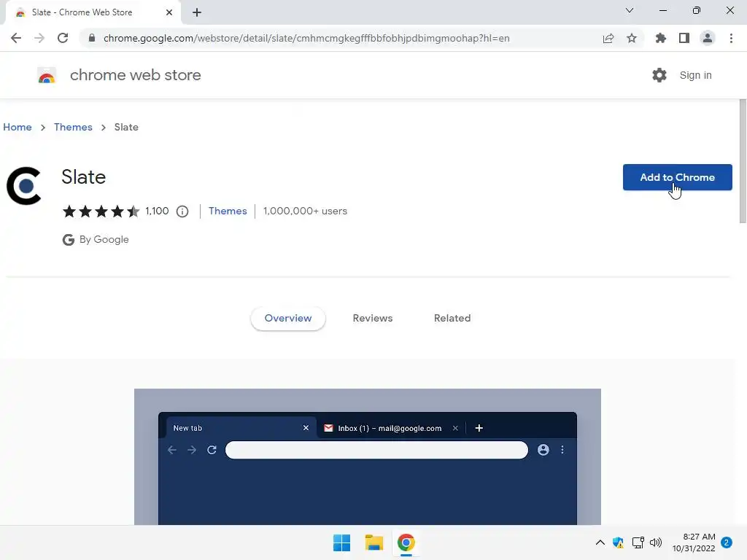The width and height of the screenshot is (747, 560).
Task: Open Web Store settings gear
Action: (659, 75)
